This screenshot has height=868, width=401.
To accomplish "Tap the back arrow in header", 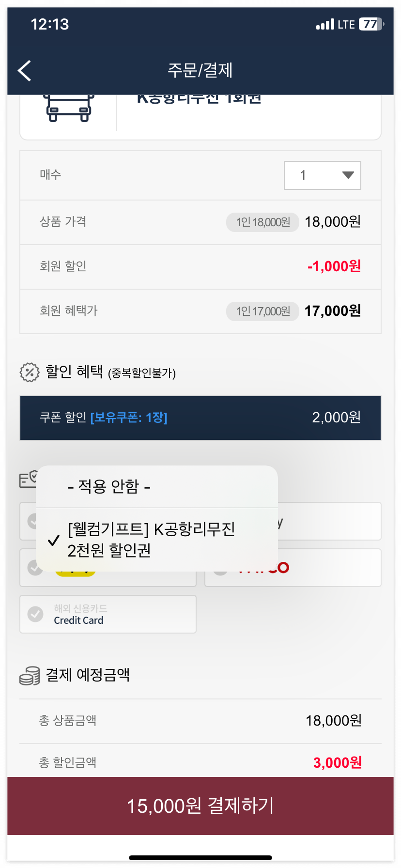I will point(25,71).
